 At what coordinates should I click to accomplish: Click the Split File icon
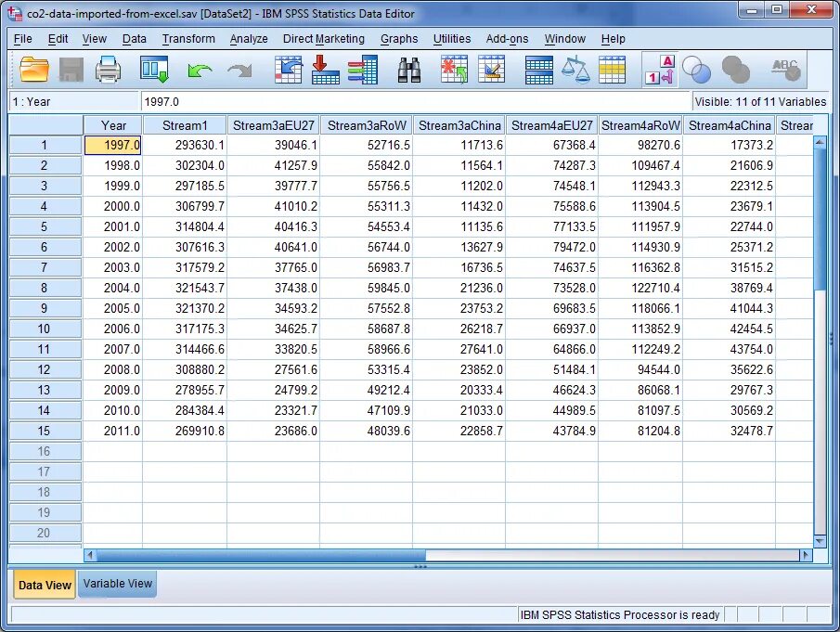pyautogui.click(x=539, y=71)
